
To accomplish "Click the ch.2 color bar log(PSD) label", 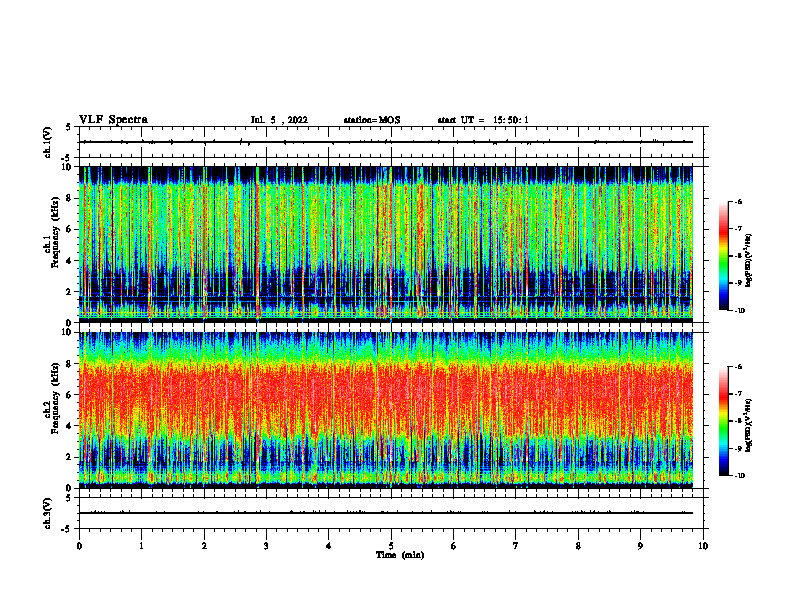I will click(x=749, y=424).
